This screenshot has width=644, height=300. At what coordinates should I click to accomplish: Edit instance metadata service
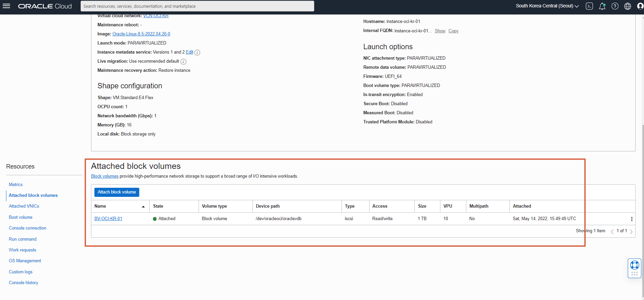click(x=189, y=52)
